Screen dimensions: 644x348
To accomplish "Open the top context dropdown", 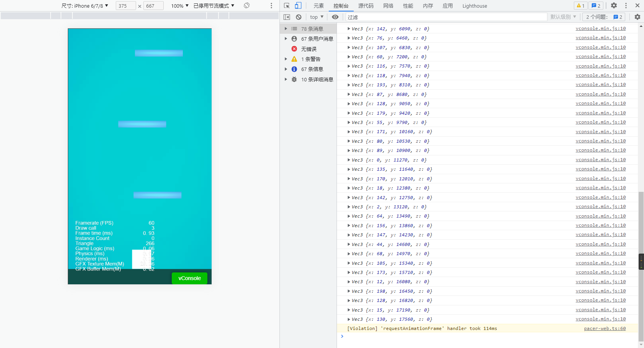I will [317, 17].
